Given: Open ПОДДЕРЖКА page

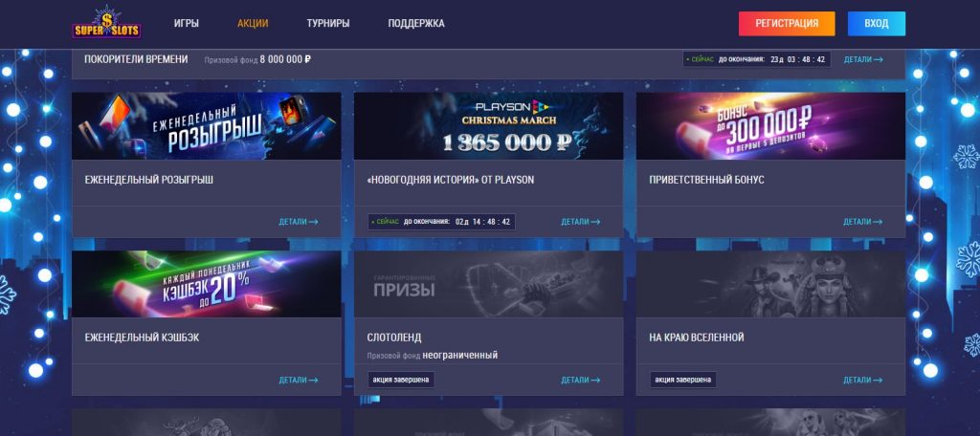Looking at the screenshot, I should point(416,23).
